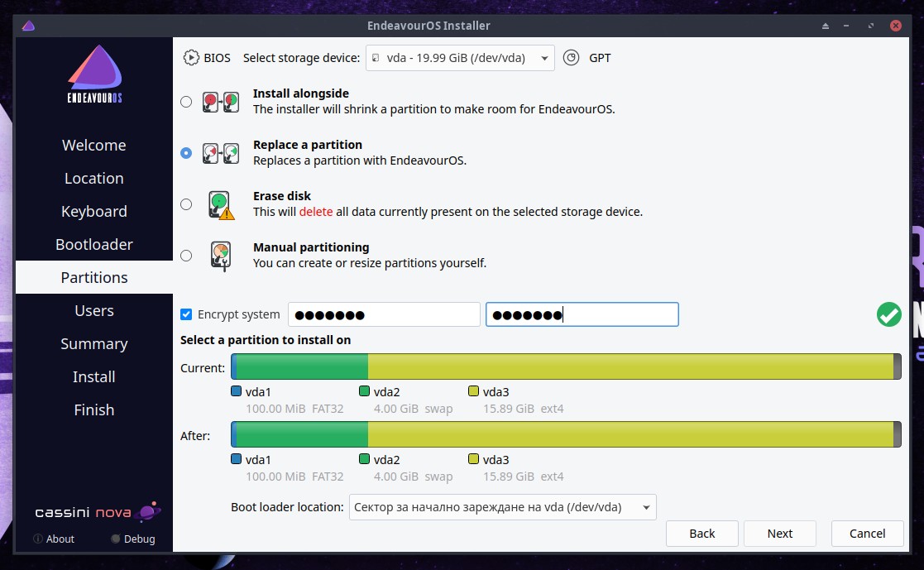The width and height of the screenshot is (924, 570).
Task: Click the EndeavourOS logo in the sidebar
Action: tap(94, 74)
